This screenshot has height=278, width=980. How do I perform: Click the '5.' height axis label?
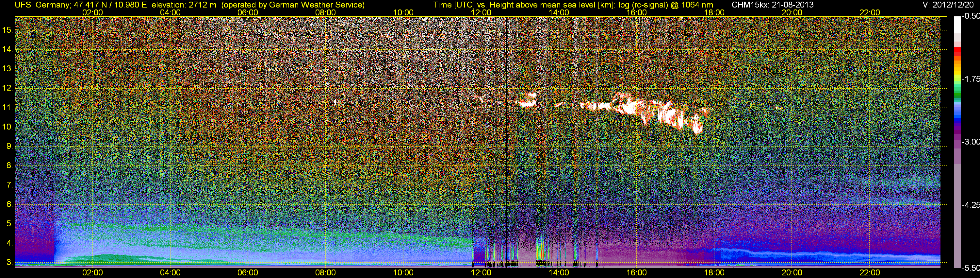click(x=10, y=224)
